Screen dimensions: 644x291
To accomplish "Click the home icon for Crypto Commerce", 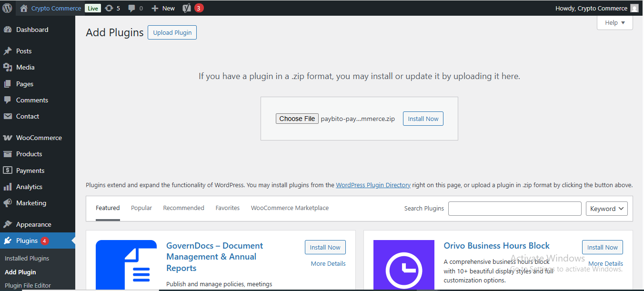I will (24, 8).
